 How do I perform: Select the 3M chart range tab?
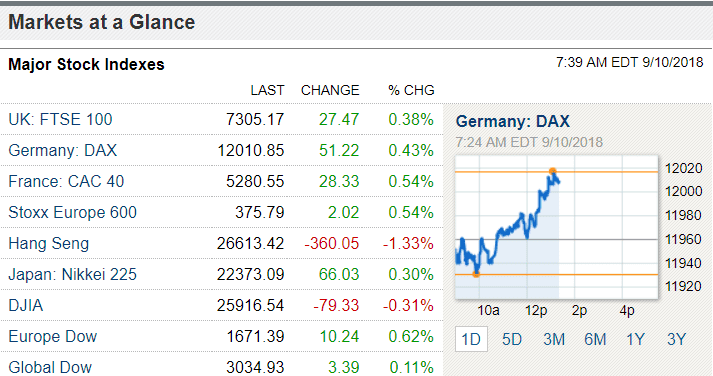click(554, 339)
